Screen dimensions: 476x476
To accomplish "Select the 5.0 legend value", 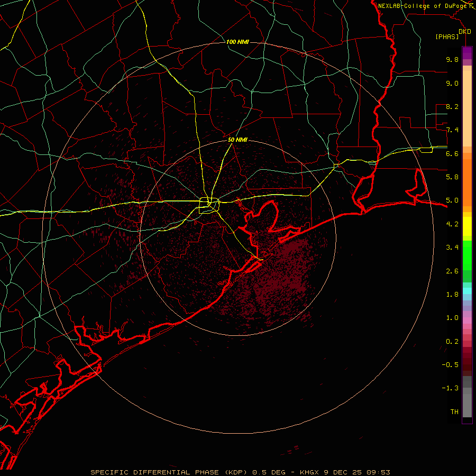I will 452,200.
